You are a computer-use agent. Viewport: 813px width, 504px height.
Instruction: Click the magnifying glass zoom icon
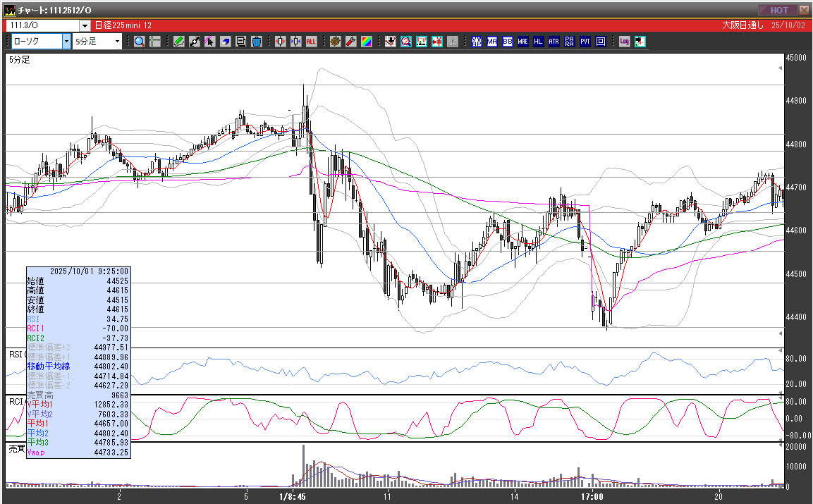[x=140, y=42]
